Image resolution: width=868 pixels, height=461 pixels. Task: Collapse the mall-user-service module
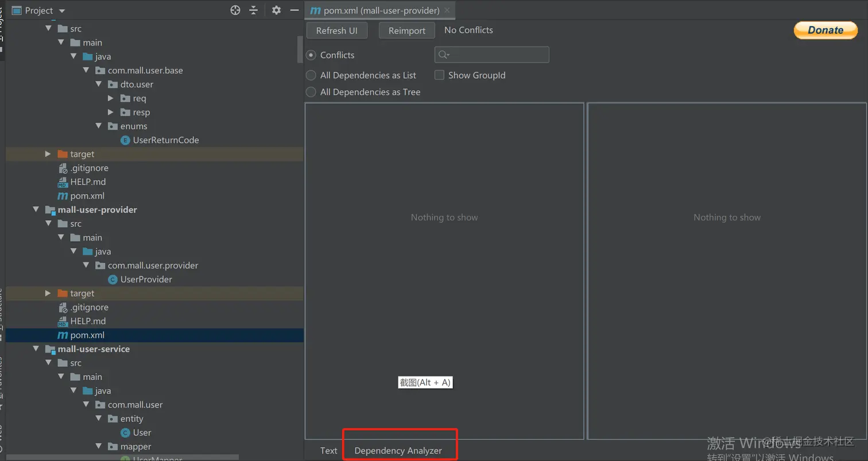(x=36, y=349)
